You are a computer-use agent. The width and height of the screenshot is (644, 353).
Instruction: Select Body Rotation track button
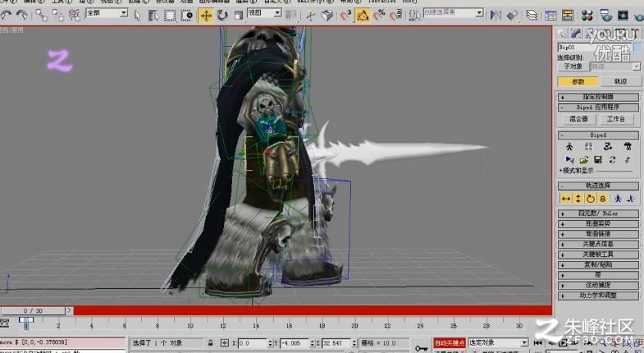tap(591, 199)
